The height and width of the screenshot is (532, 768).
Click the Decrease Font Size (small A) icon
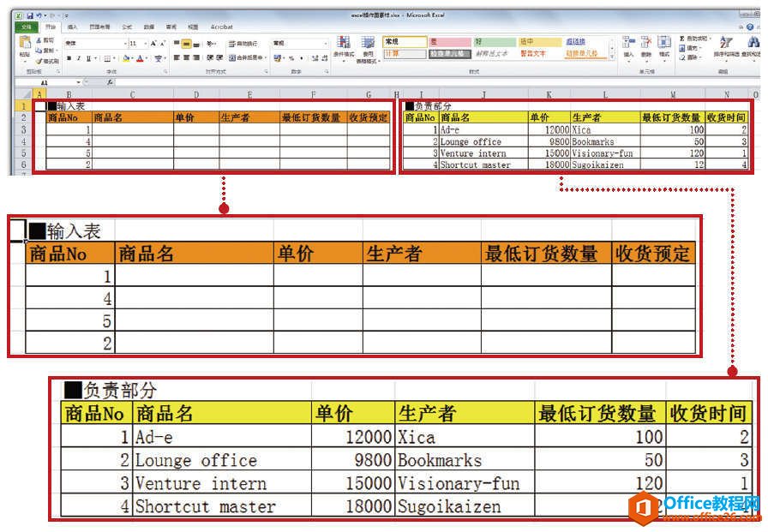pyautogui.click(x=163, y=44)
